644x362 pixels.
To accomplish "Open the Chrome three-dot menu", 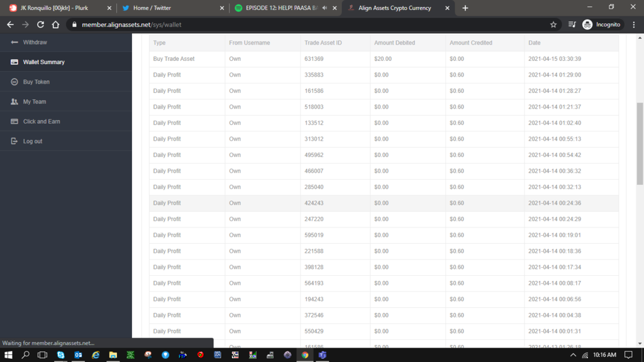I will click(631, 25).
